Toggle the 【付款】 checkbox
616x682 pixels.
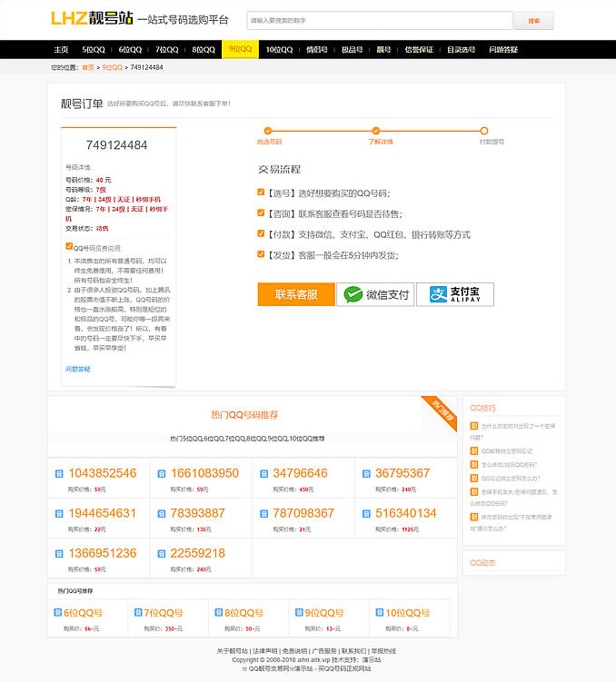pos(262,234)
